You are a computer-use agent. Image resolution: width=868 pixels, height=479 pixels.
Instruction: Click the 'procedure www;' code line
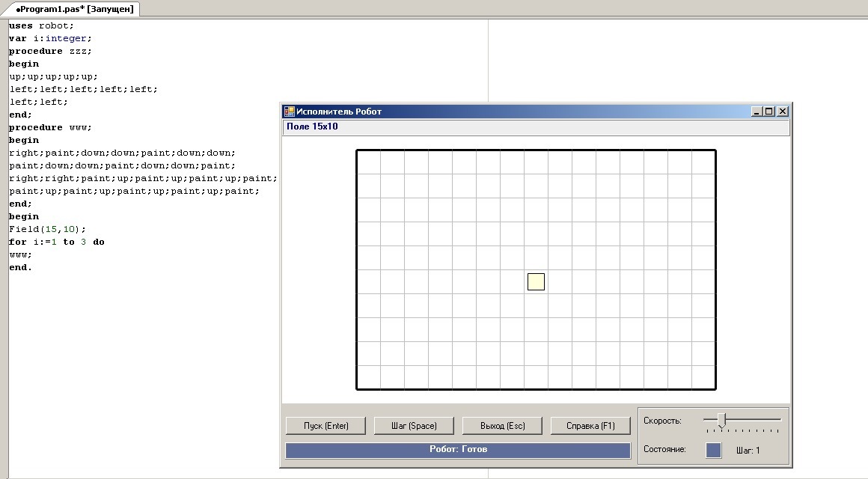click(x=50, y=127)
